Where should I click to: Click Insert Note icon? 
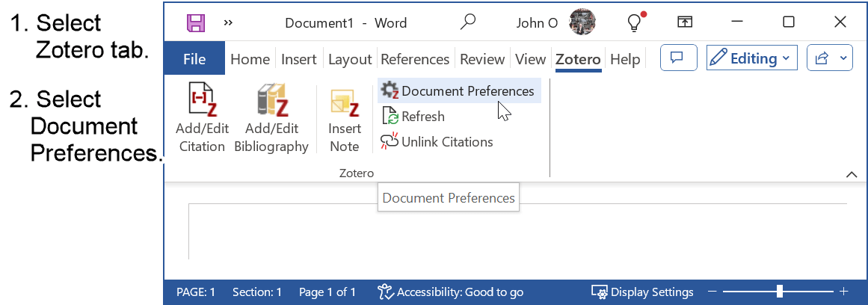coord(345,103)
